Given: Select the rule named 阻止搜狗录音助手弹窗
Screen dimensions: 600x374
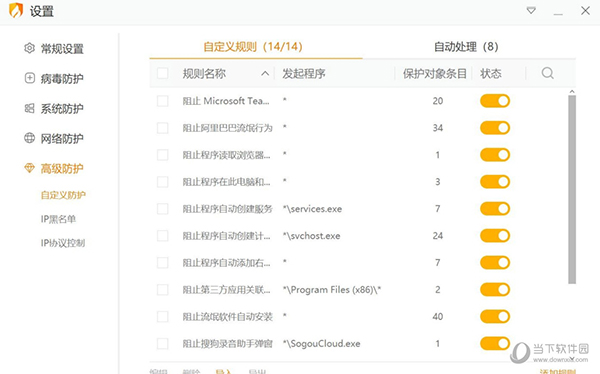Looking at the screenshot, I should pyautogui.click(x=227, y=343).
